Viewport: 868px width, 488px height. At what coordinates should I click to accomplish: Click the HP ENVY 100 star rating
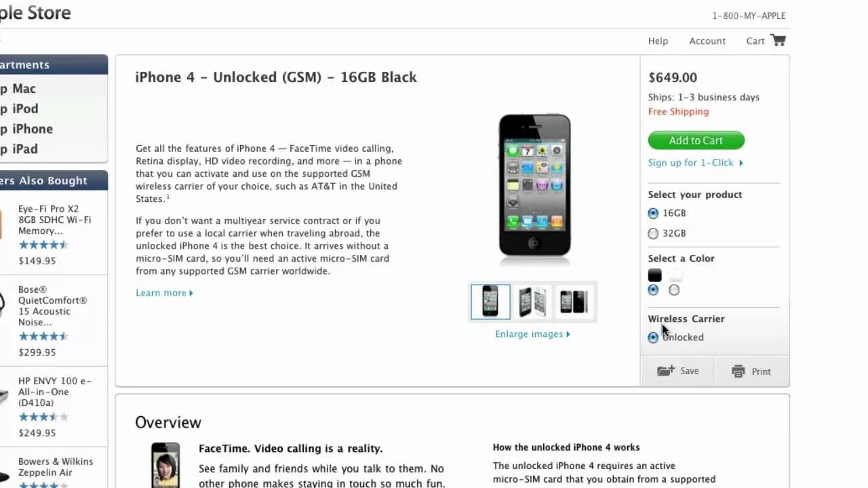pos(43,417)
